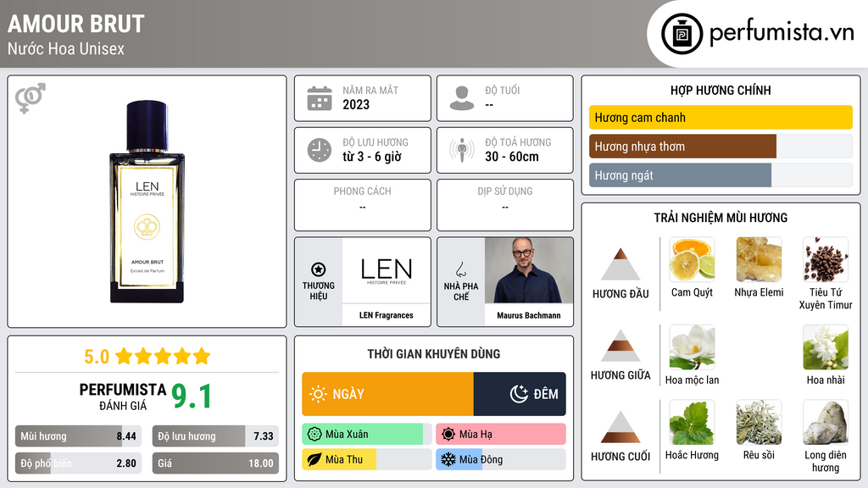This screenshot has height=488, width=868.
Task: Click the five-star rating stars
Action: pyautogui.click(x=163, y=356)
